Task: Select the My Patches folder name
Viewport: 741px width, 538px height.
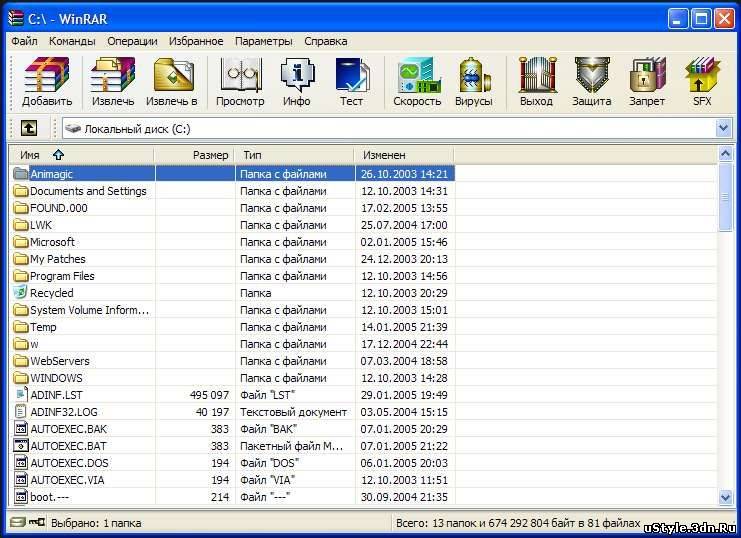Action: pos(58,259)
